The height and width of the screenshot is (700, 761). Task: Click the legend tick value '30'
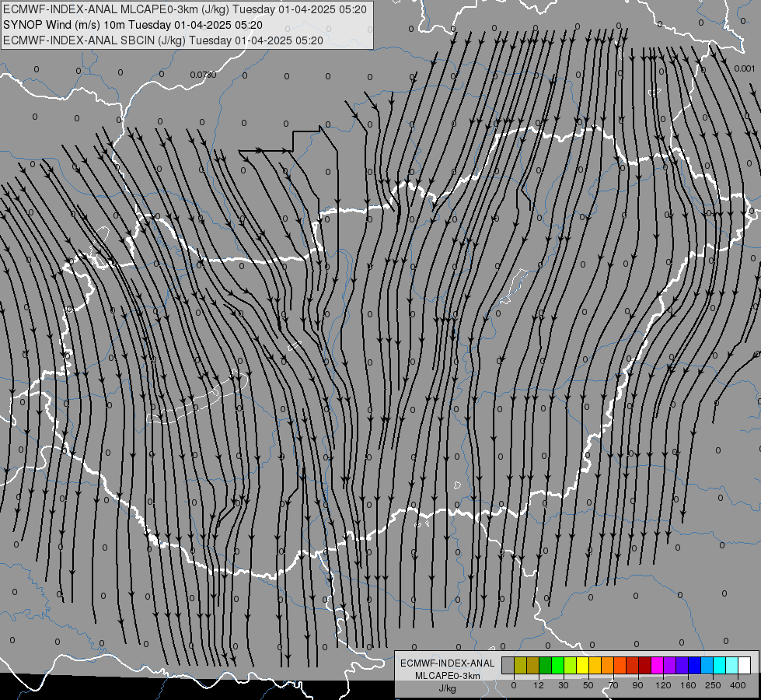pyautogui.click(x=564, y=685)
